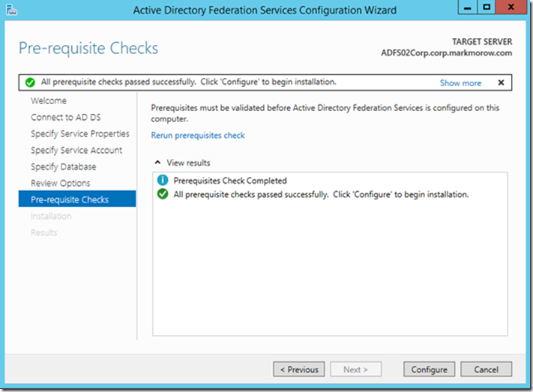Viewport: 533px width, 392px height.
Task: Click the AD FS wizard title bar icon
Action: coord(11,10)
